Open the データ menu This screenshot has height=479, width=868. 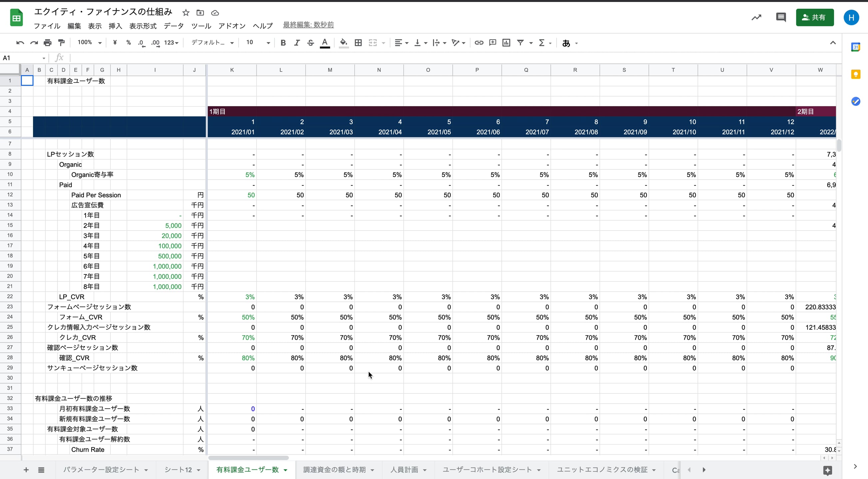pyautogui.click(x=174, y=26)
